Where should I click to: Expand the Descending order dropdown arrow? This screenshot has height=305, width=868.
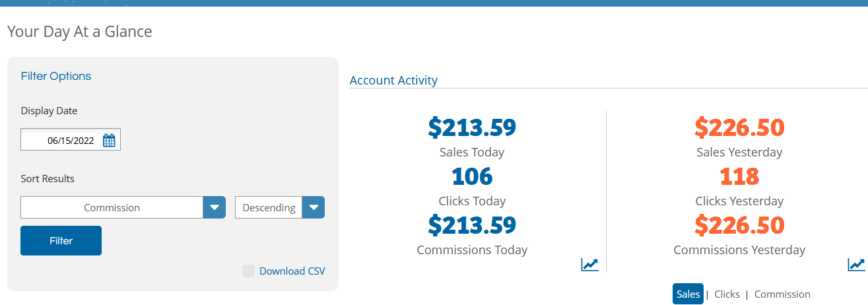[x=314, y=207]
